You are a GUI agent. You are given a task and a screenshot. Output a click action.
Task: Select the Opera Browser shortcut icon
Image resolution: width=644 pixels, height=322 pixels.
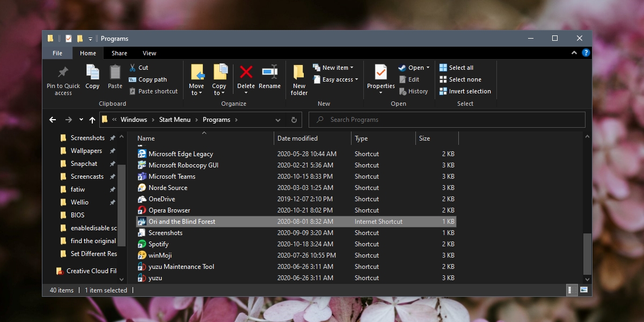click(142, 210)
